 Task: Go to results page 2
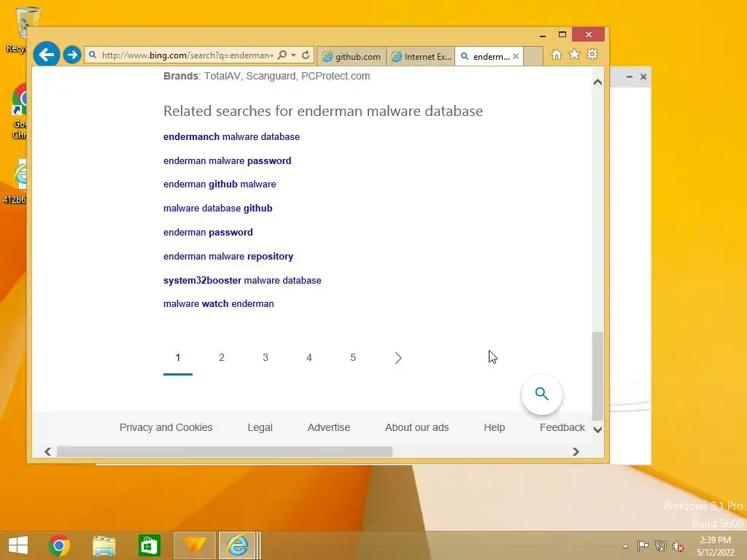(222, 357)
